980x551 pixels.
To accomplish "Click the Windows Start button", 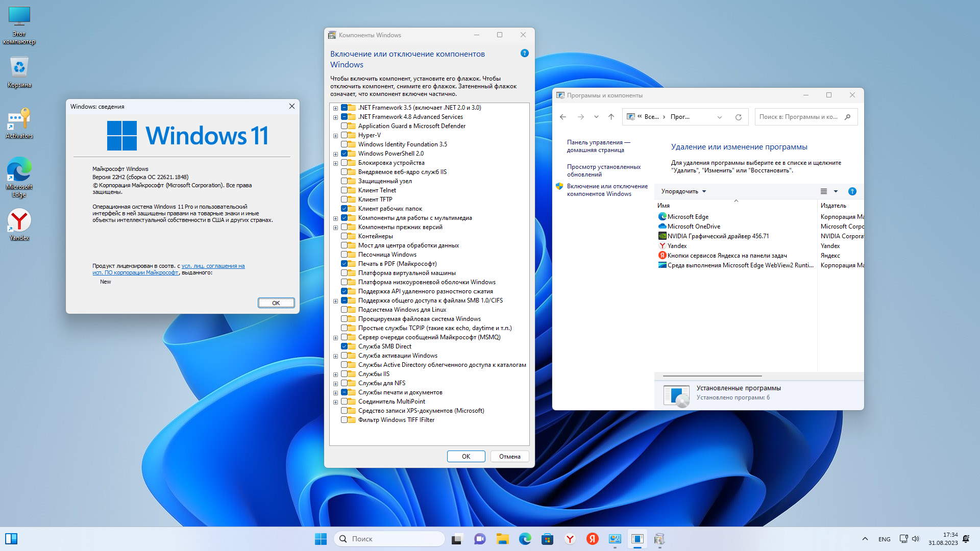I will pos(321,539).
